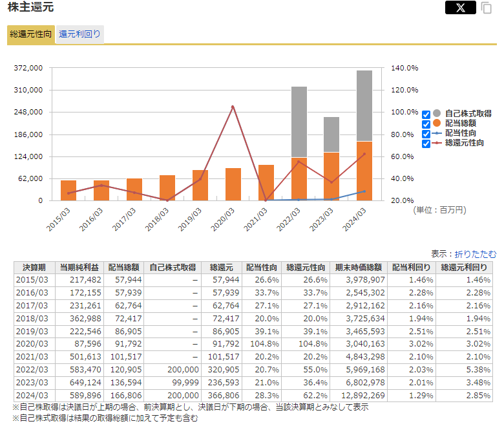Click the copy icon beside X button
Screen dimensions: 504x428
[487, 8]
